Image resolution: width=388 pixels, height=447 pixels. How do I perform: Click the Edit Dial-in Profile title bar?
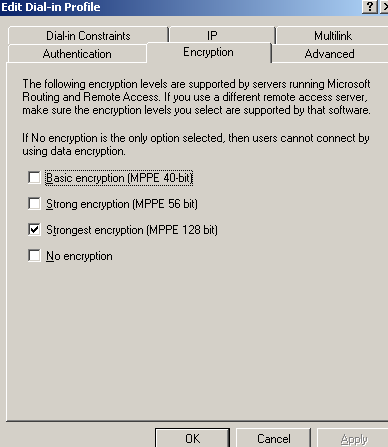(180, 7)
